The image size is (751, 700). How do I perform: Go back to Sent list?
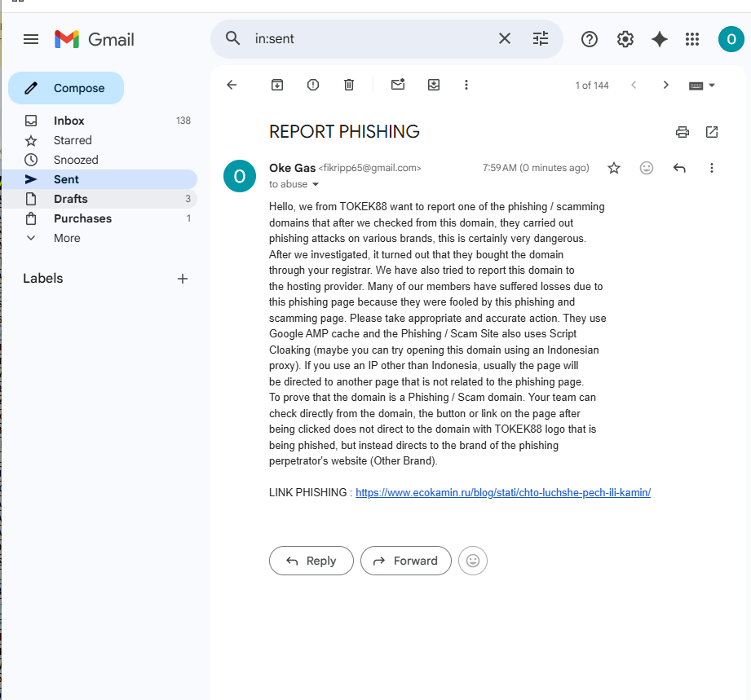(232, 86)
